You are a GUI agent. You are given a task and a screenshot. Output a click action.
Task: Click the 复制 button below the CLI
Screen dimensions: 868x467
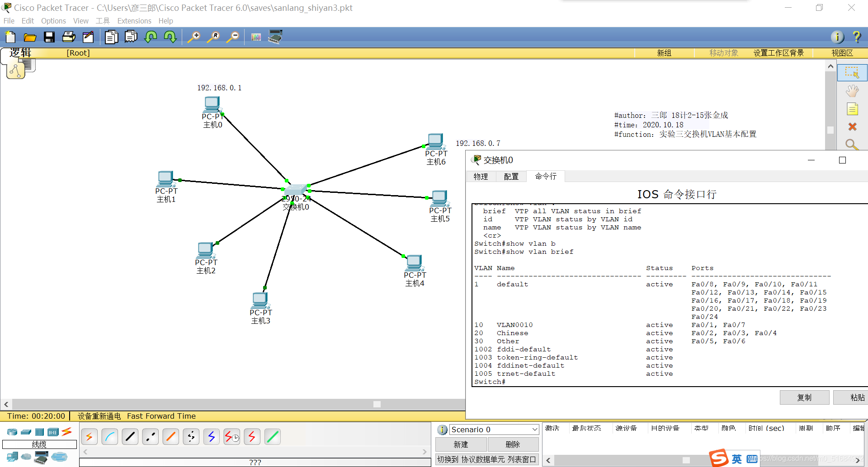[804, 397]
